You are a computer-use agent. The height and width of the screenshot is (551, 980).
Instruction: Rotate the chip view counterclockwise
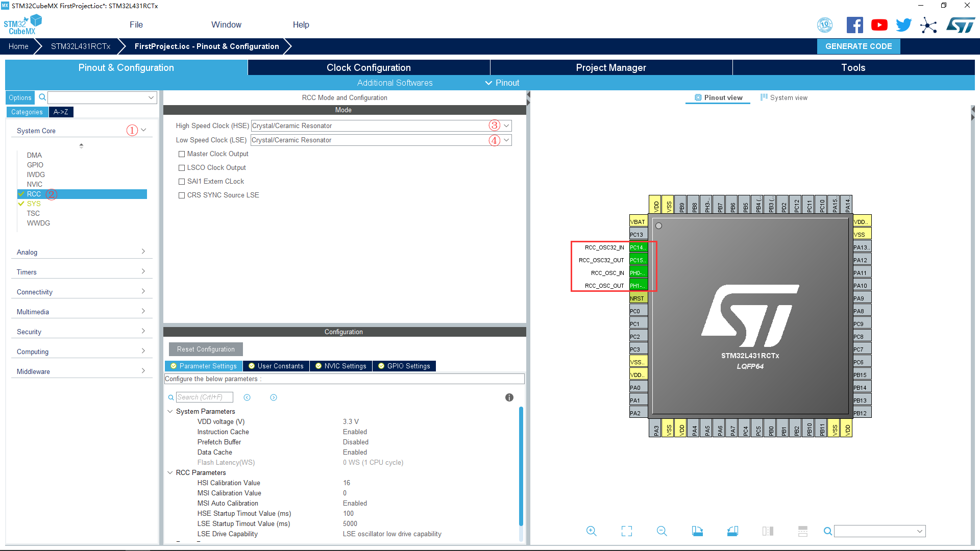click(x=732, y=531)
